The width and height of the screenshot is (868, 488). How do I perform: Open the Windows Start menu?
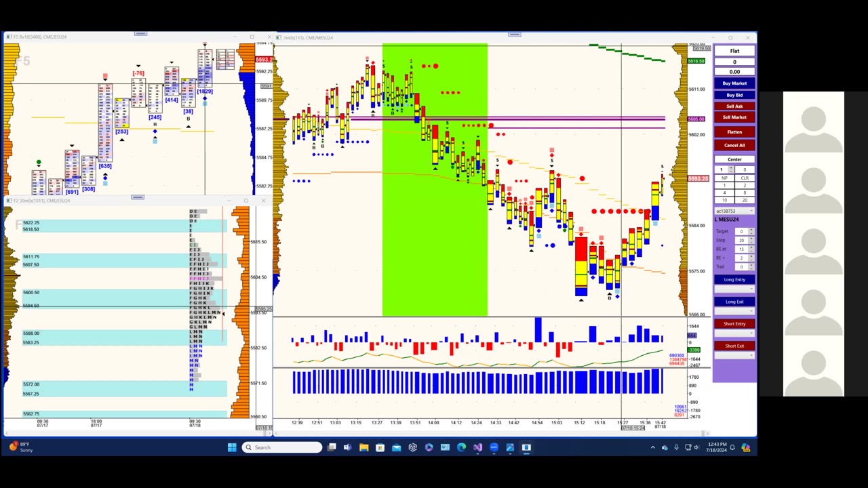pos(232,447)
